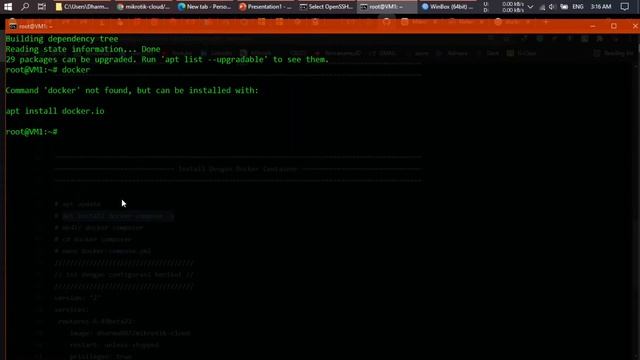Switch to the WinBox (64bit) window

(x=448, y=7)
